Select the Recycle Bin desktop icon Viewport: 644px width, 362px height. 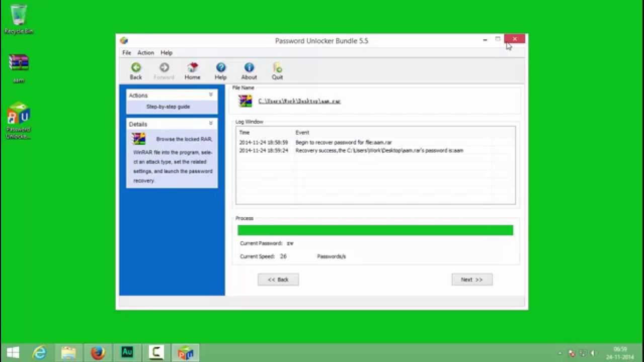pos(19,19)
